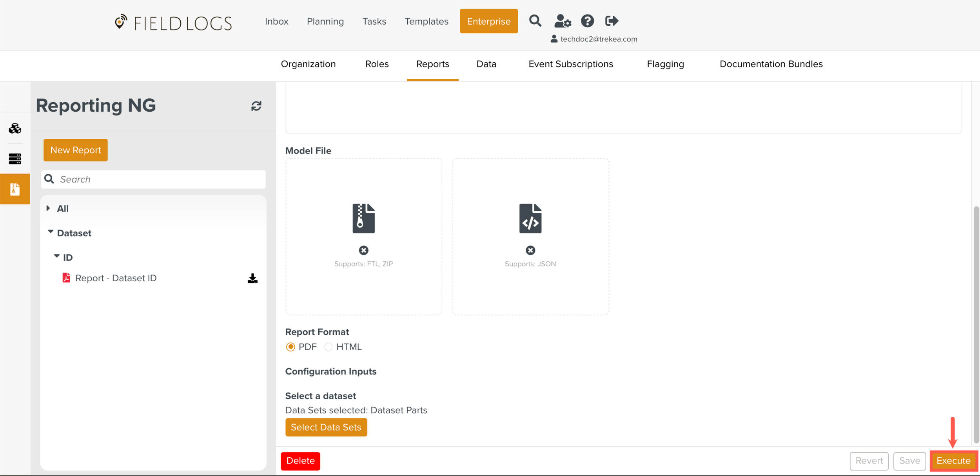Screen dimensions: 980x476
Task: Open the cubes icon in left sidebar
Action: pos(15,129)
